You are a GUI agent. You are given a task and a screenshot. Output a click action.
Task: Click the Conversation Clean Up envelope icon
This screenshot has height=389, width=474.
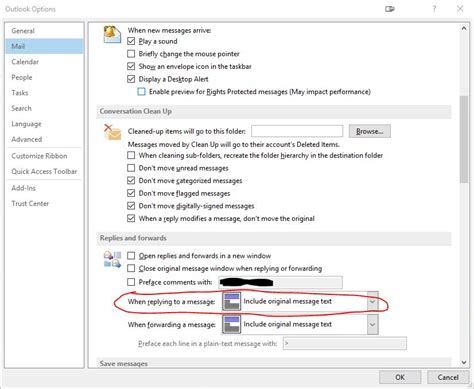(x=112, y=132)
